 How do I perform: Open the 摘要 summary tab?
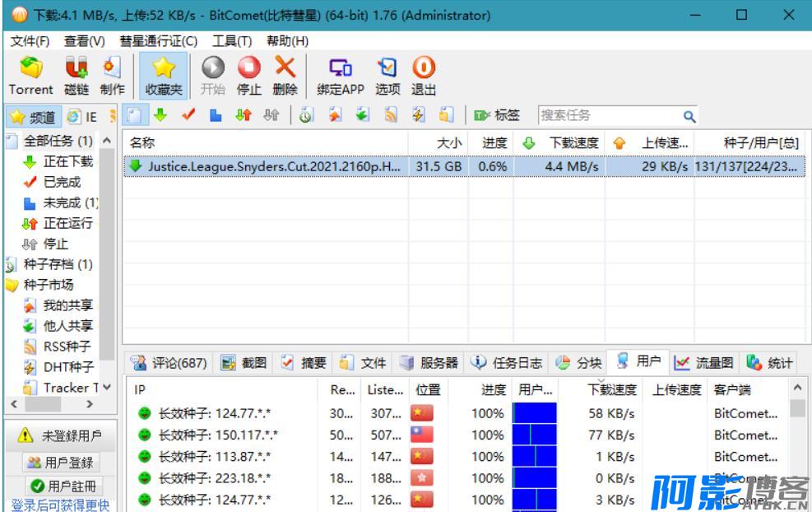tap(304, 362)
